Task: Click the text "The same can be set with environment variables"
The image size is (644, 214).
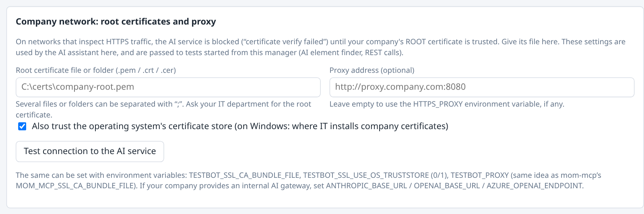Action: coord(308,181)
